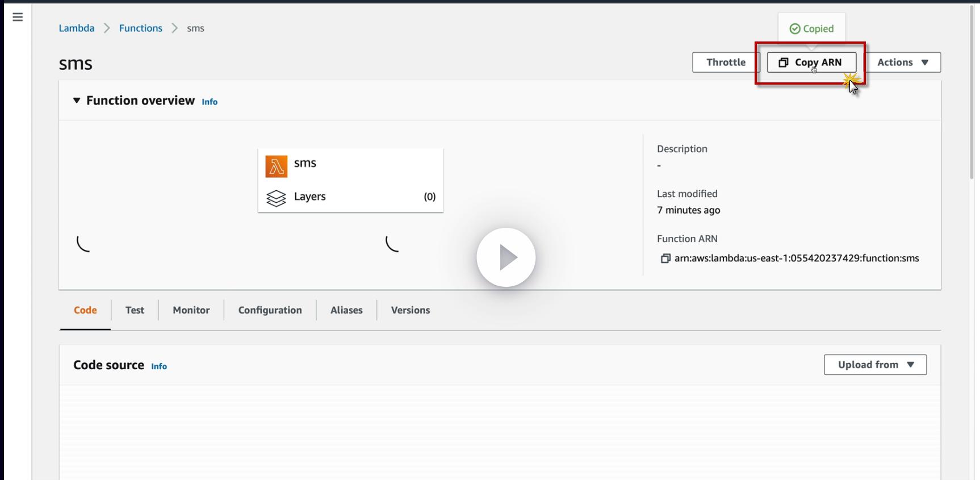Select the Aliases tab
The height and width of the screenshot is (480, 980).
[346, 310]
